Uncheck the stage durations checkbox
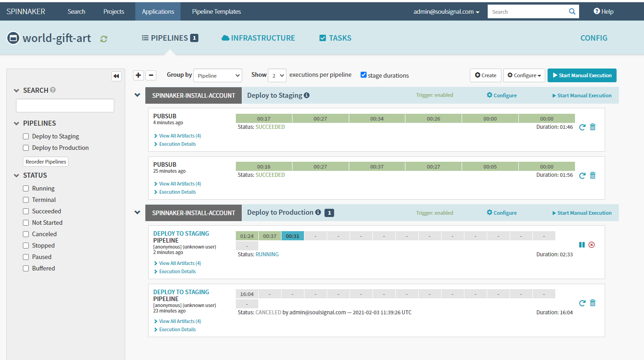 click(x=364, y=75)
